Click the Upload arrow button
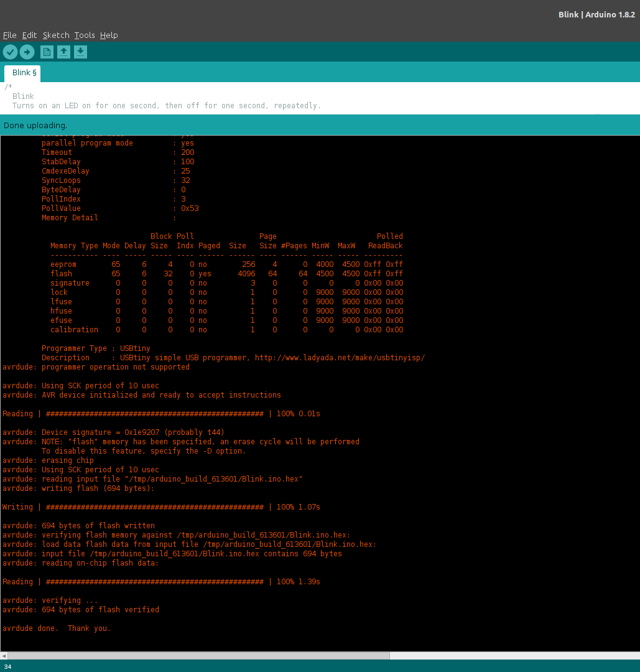This screenshot has height=672, width=640. pos(27,52)
